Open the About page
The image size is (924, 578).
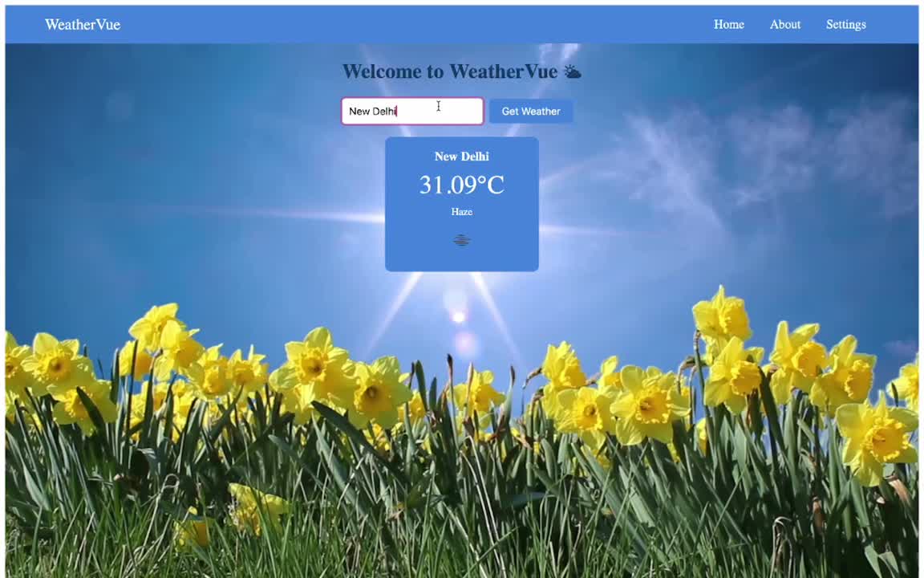pyautogui.click(x=784, y=24)
